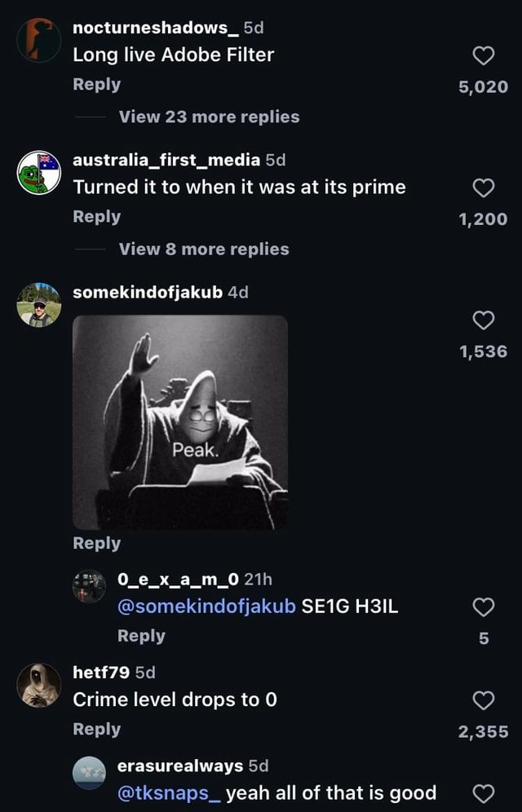Expand View 8 more replies

click(204, 249)
